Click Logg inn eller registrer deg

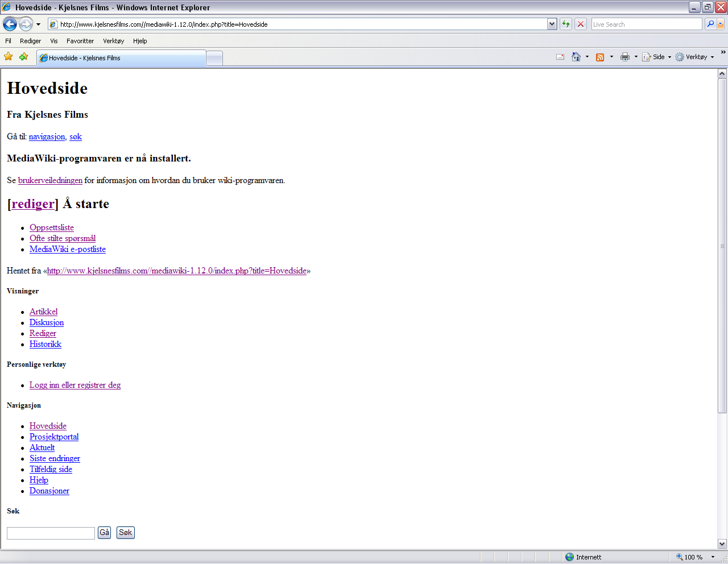[x=75, y=385]
